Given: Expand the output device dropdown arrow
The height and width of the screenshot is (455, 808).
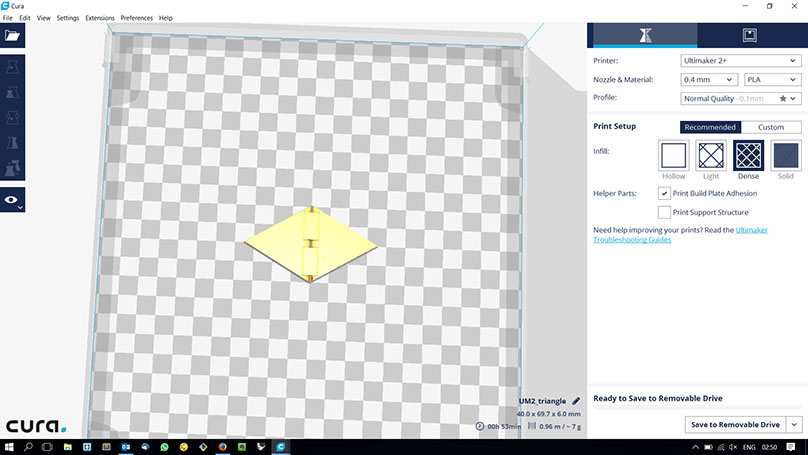Looking at the screenshot, I should 794,425.
